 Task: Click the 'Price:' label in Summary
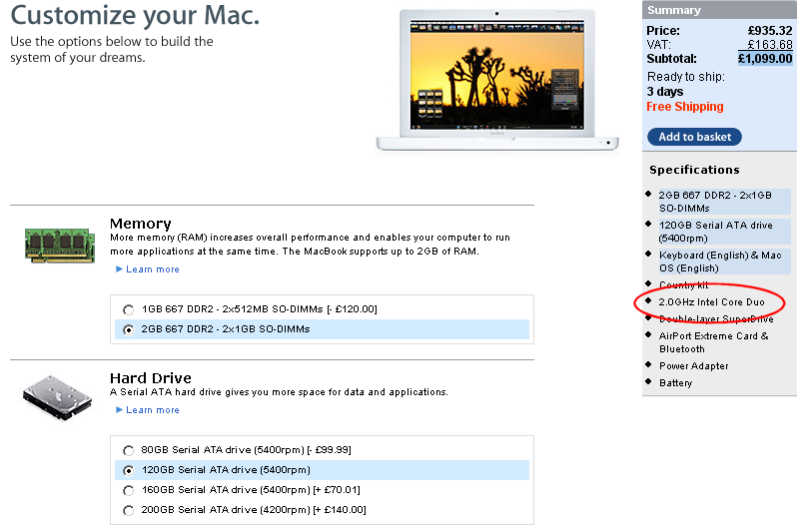pos(663,31)
